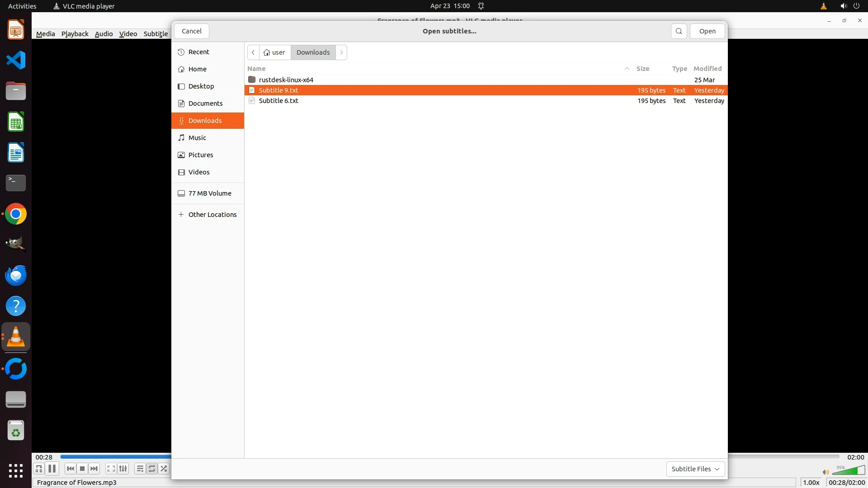Open extended settings equalizer icon
Image resolution: width=868 pixels, height=488 pixels.
[x=123, y=469]
